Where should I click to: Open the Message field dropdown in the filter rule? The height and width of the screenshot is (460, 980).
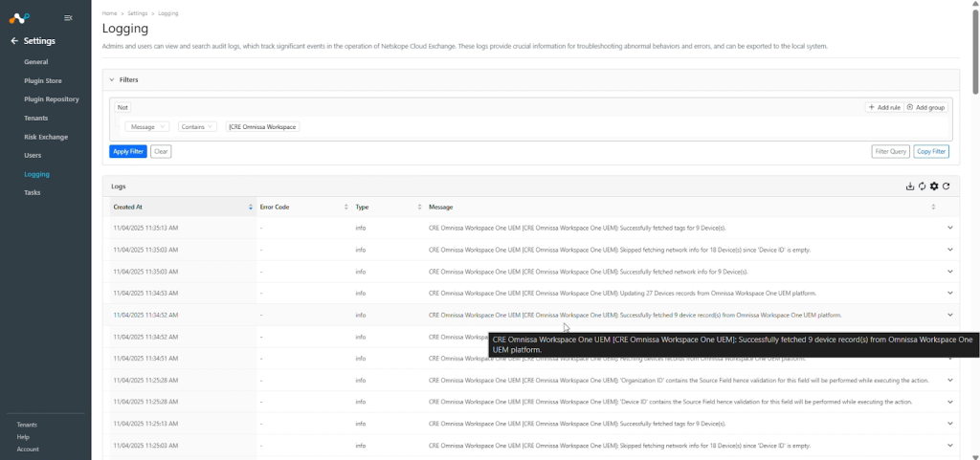[x=146, y=126]
